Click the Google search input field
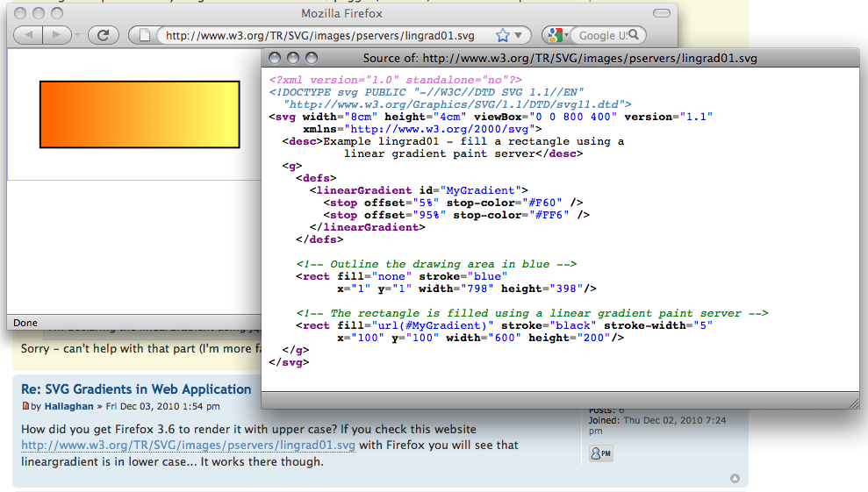 point(602,35)
